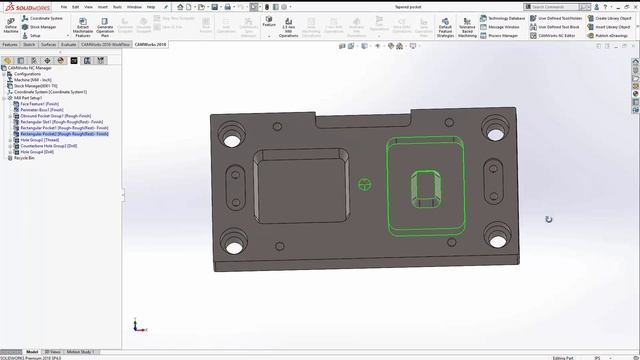Expand Hole Group2 [Thread] node
The image size is (640, 360).
point(10,140)
